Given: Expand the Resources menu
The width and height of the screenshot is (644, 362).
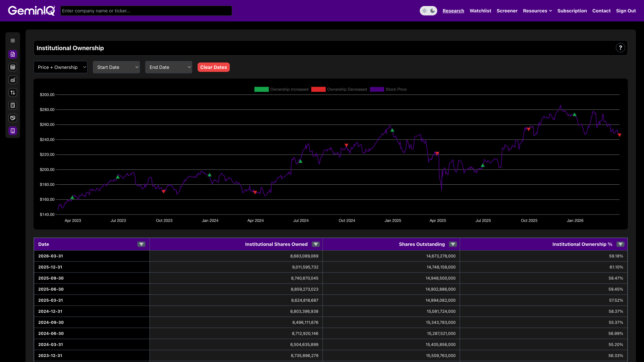Looking at the screenshot, I should [537, 11].
